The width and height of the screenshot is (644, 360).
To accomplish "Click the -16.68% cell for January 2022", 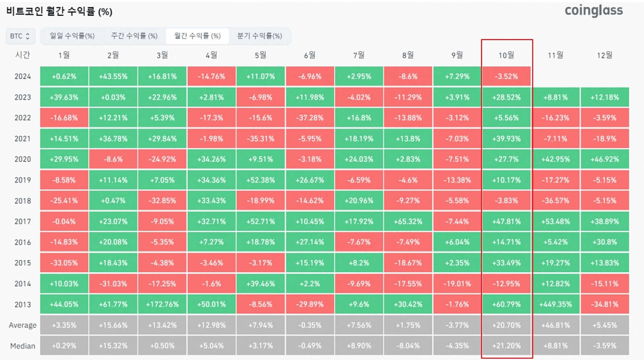I will coord(64,118).
